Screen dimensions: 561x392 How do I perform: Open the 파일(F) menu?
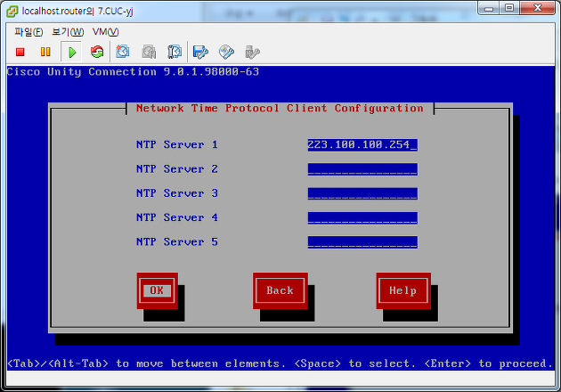coord(28,32)
